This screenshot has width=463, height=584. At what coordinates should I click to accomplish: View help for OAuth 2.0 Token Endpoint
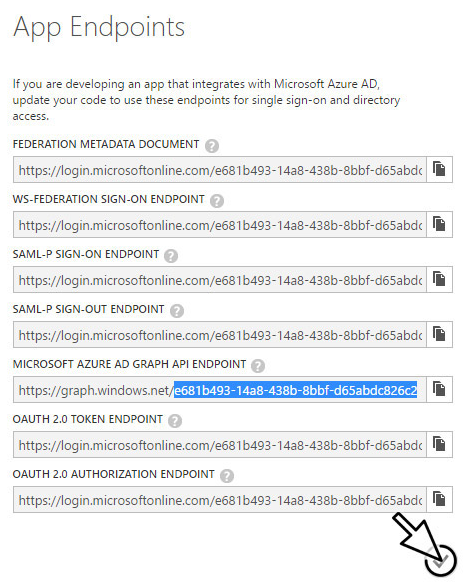(175, 420)
